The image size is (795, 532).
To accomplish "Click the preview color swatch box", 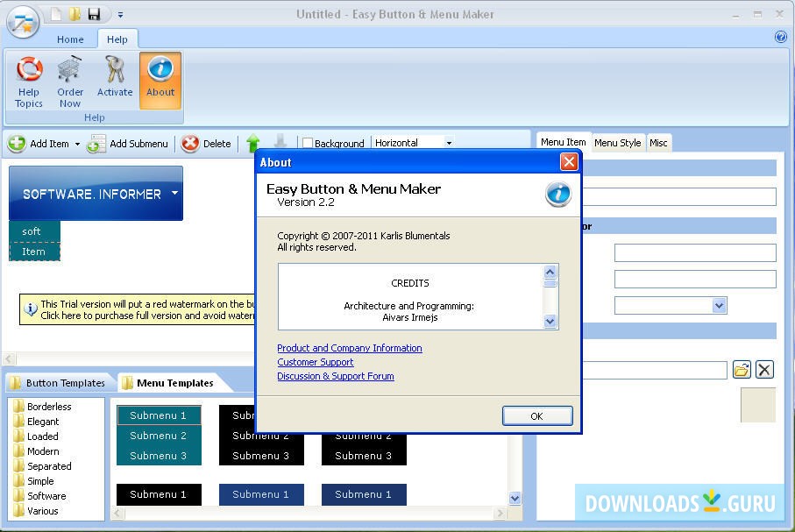I will pyautogui.click(x=758, y=405).
